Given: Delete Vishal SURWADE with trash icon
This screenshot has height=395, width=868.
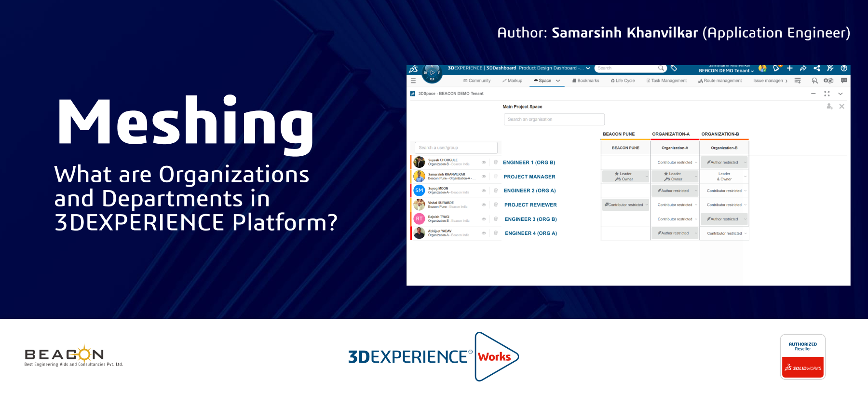Looking at the screenshot, I should (x=496, y=205).
